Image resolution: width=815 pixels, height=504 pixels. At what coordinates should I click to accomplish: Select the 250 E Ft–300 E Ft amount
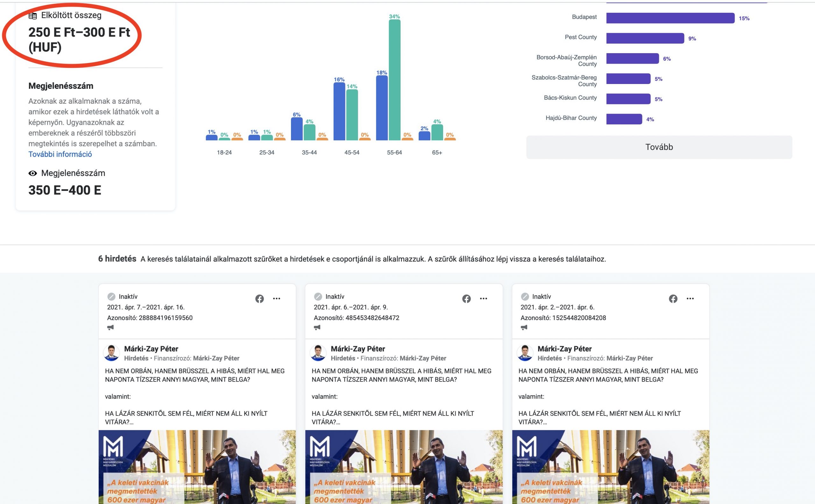(x=79, y=40)
